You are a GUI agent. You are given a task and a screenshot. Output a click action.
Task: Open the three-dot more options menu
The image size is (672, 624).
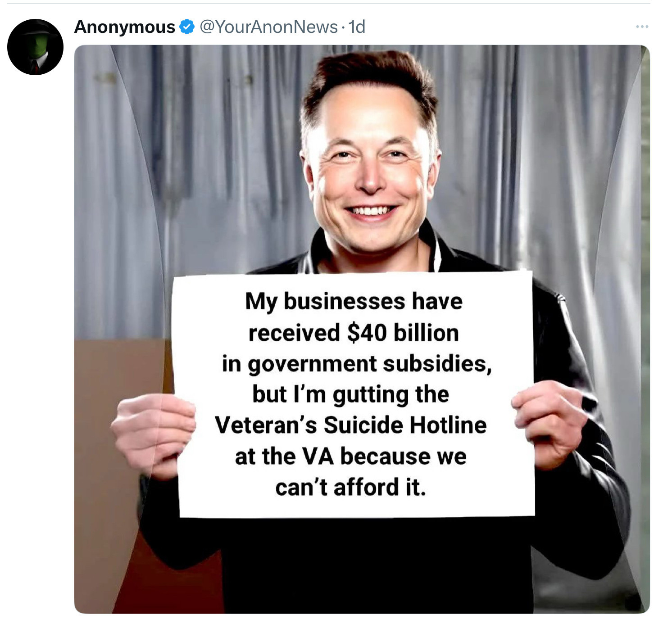coord(642,27)
